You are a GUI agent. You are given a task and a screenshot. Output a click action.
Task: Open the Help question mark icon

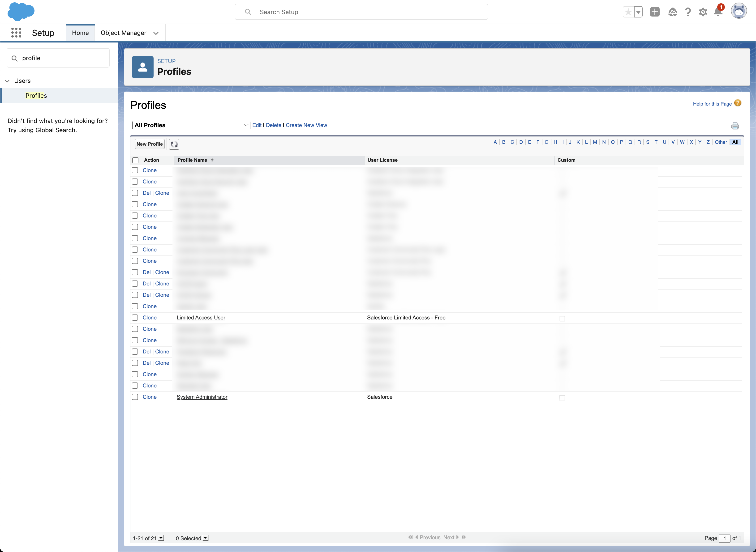[688, 12]
